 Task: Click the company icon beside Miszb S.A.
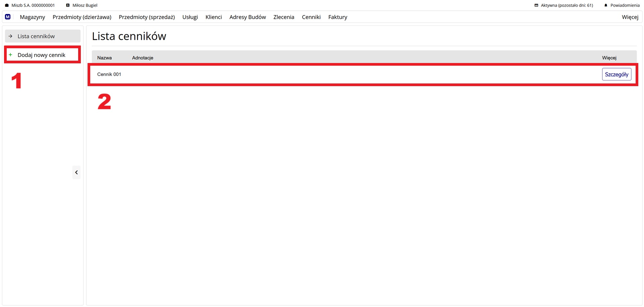click(7, 5)
